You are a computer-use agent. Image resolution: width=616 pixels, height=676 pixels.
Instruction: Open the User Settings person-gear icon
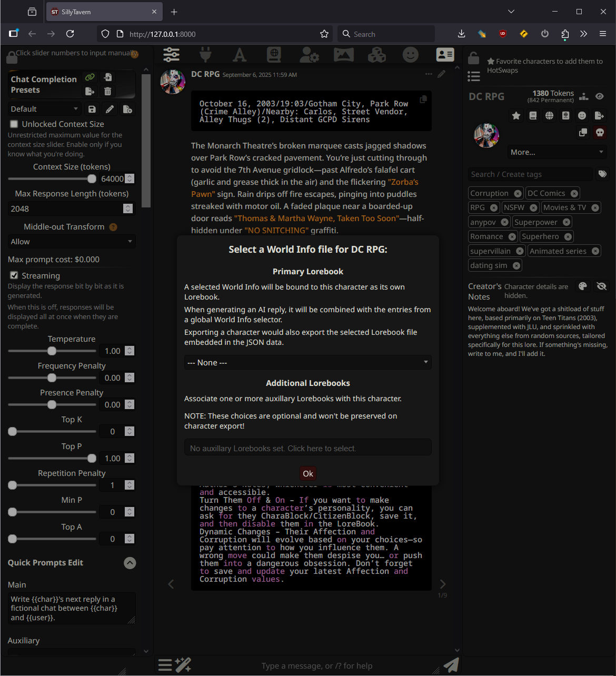[309, 54]
